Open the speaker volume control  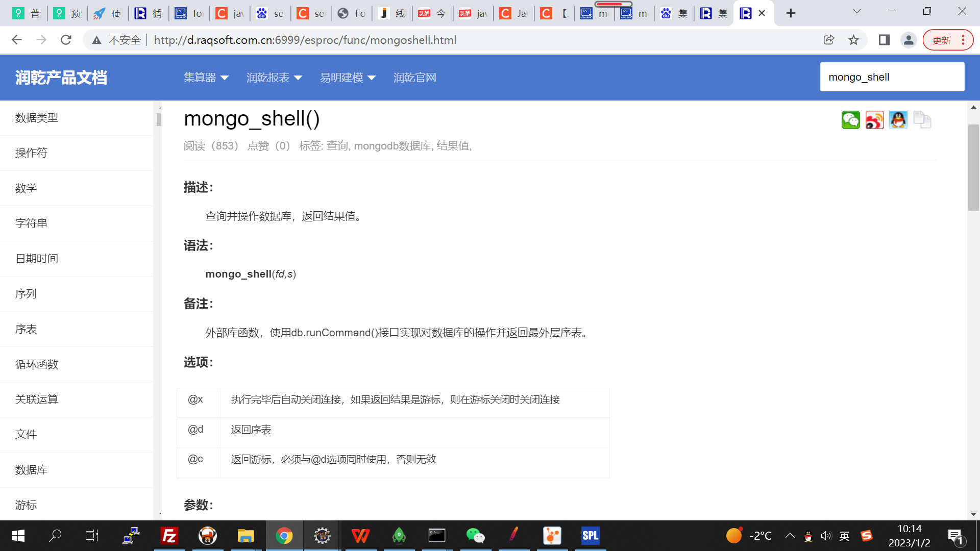pos(825,536)
